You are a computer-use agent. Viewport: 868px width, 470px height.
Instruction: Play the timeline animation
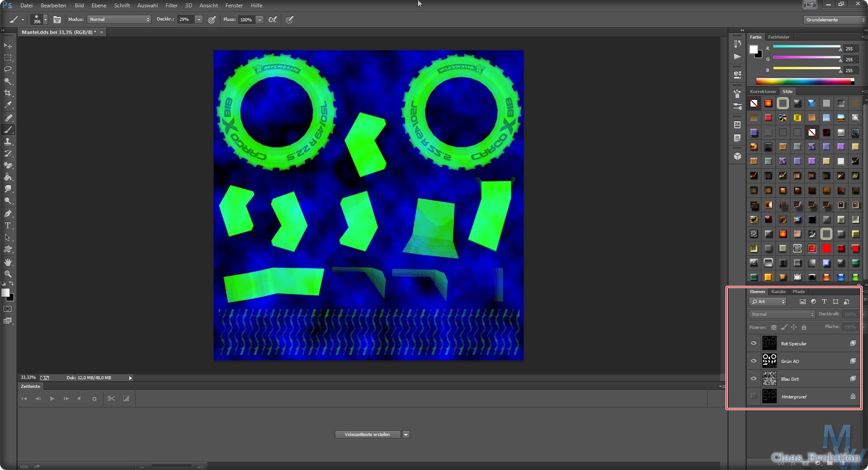[x=52, y=398]
